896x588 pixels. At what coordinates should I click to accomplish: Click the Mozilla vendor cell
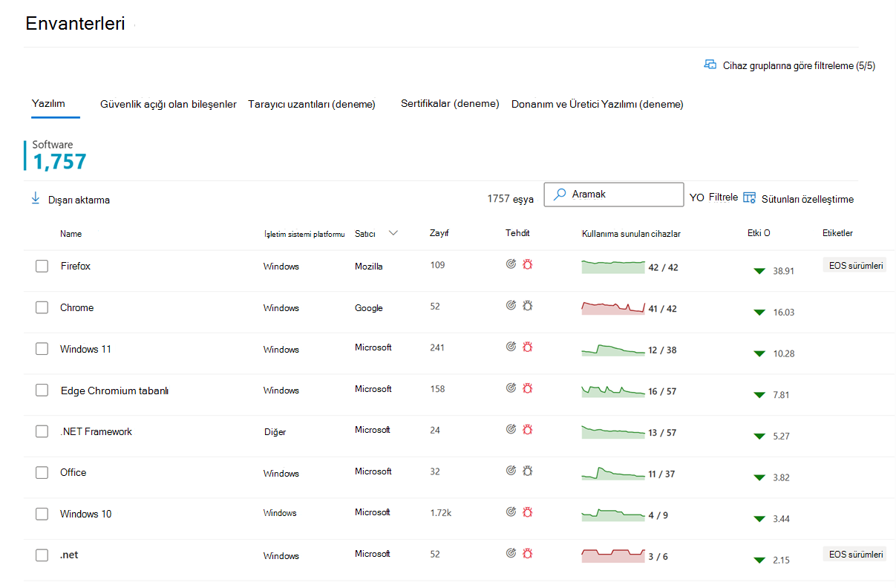tap(369, 266)
